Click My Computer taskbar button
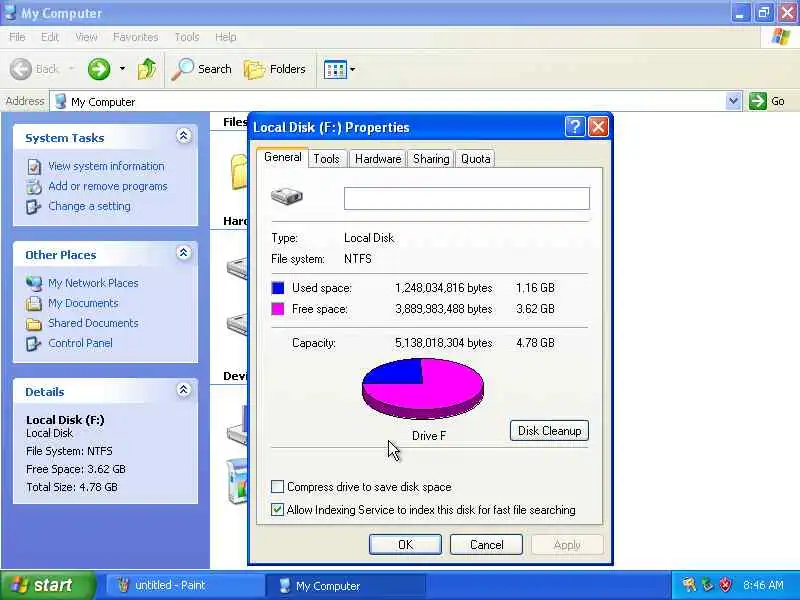The image size is (800, 600). point(345,585)
